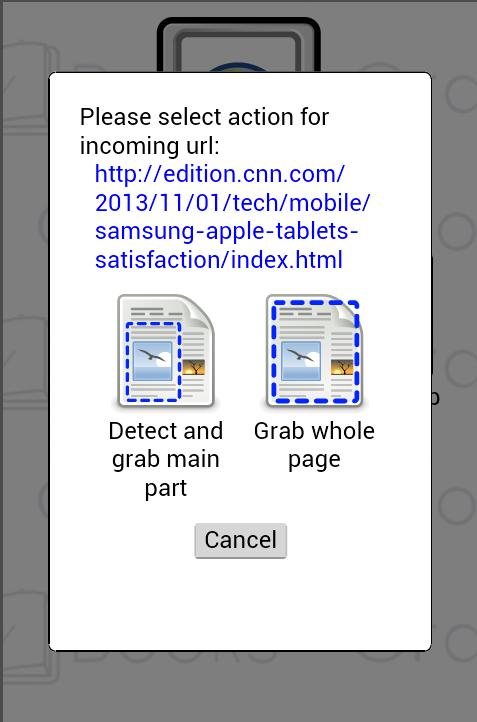Click the "2013/11/01/tech/mobile/" url line
The image size is (477, 722).
coord(232,203)
